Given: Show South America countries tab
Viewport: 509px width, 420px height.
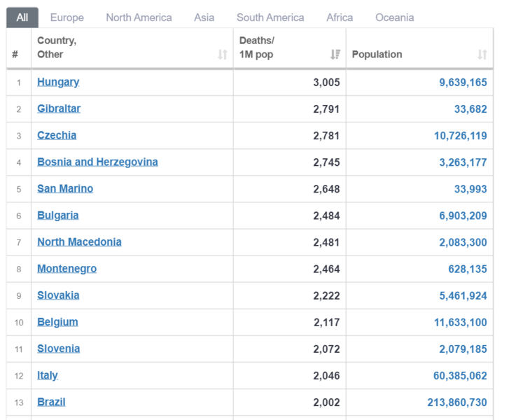Looking at the screenshot, I should click(x=270, y=17).
